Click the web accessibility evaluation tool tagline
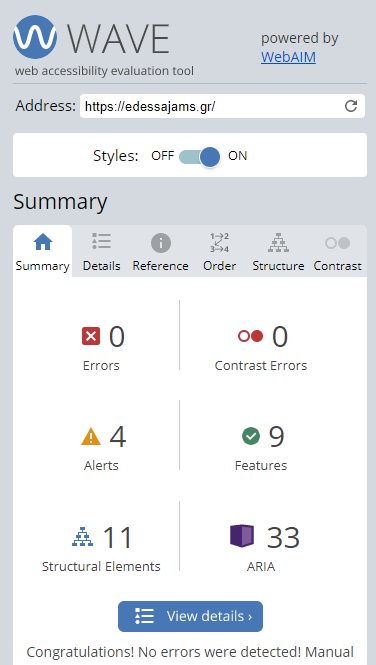The height and width of the screenshot is (665, 376). [104, 71]
